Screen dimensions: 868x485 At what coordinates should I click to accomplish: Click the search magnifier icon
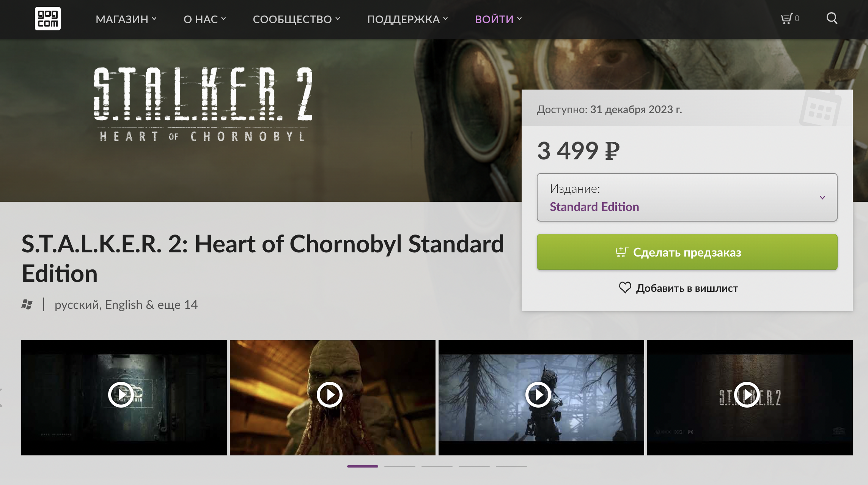832,18
